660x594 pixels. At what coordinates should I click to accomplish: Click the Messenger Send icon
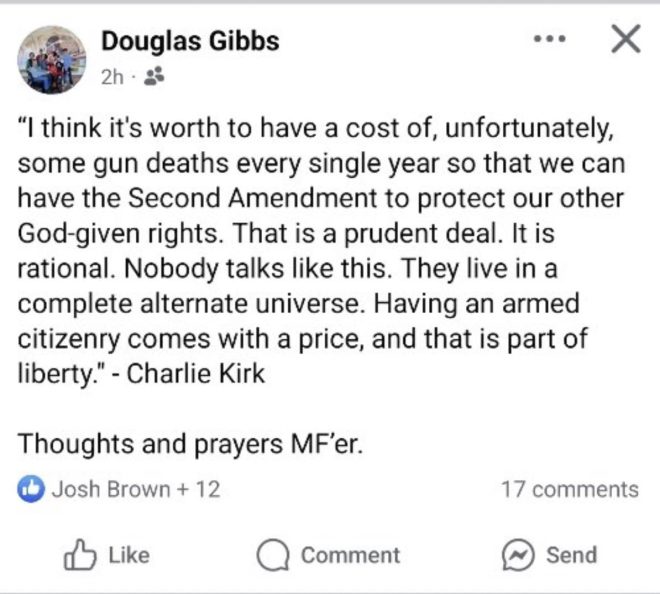(518, 555)
